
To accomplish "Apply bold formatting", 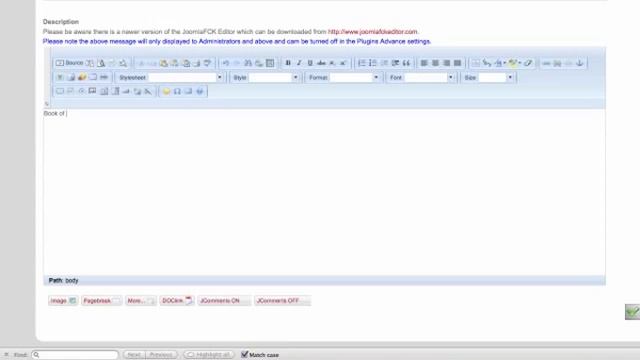I will click(x=288, y=63).
